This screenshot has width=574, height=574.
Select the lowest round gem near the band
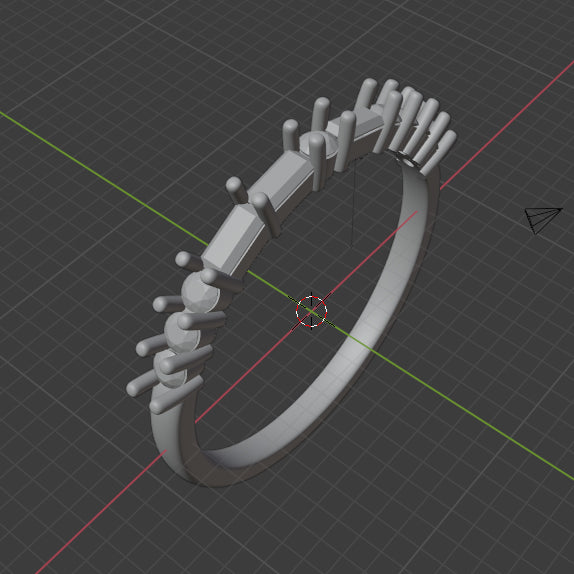pos(170,369)
